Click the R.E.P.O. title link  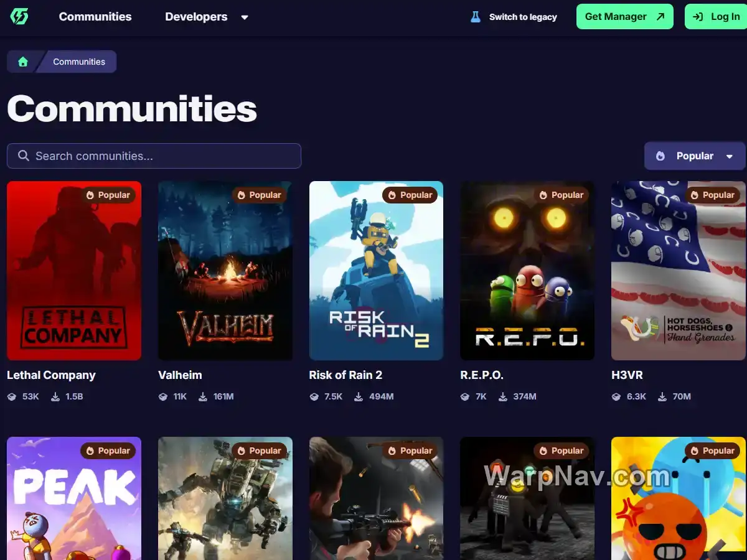[482, 375]
